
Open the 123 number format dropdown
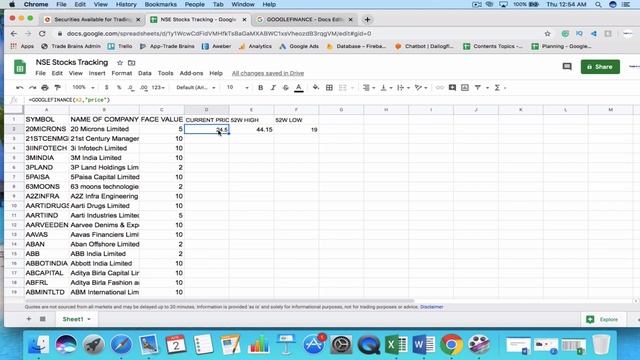(x=158, y=88)
